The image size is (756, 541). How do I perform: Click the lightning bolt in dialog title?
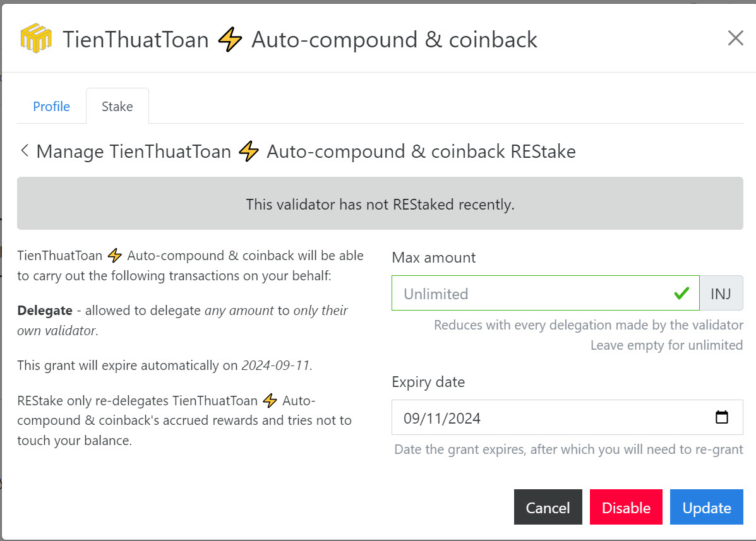pyautogui.click(x=230, y=40)
